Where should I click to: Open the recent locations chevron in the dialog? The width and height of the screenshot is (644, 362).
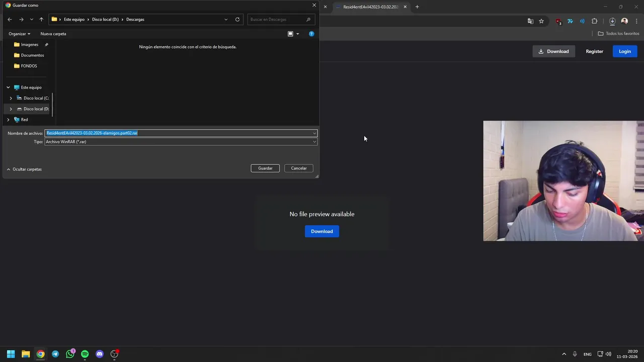pyautogui.click(x=32, y=20)
